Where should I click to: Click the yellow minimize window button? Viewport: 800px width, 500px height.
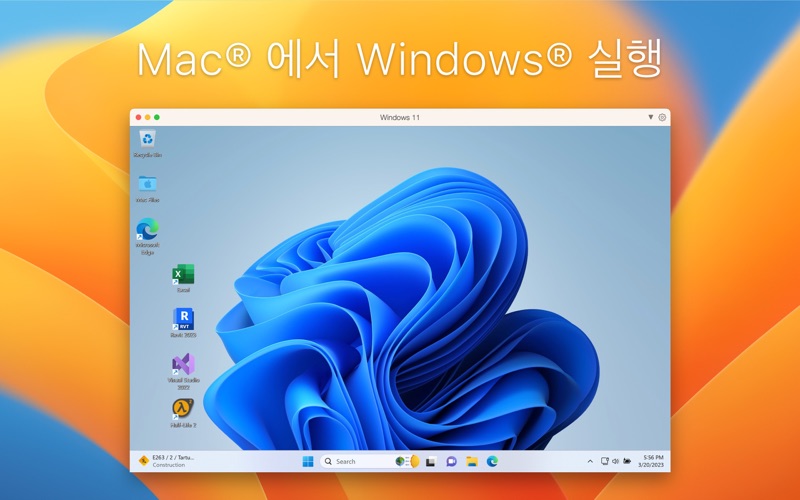pos(147,117)
